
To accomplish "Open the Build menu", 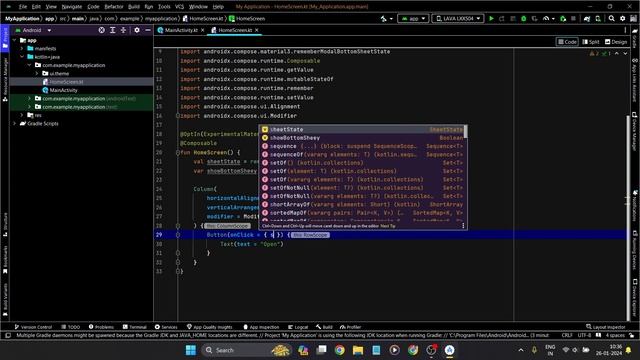I will [133, 7].
